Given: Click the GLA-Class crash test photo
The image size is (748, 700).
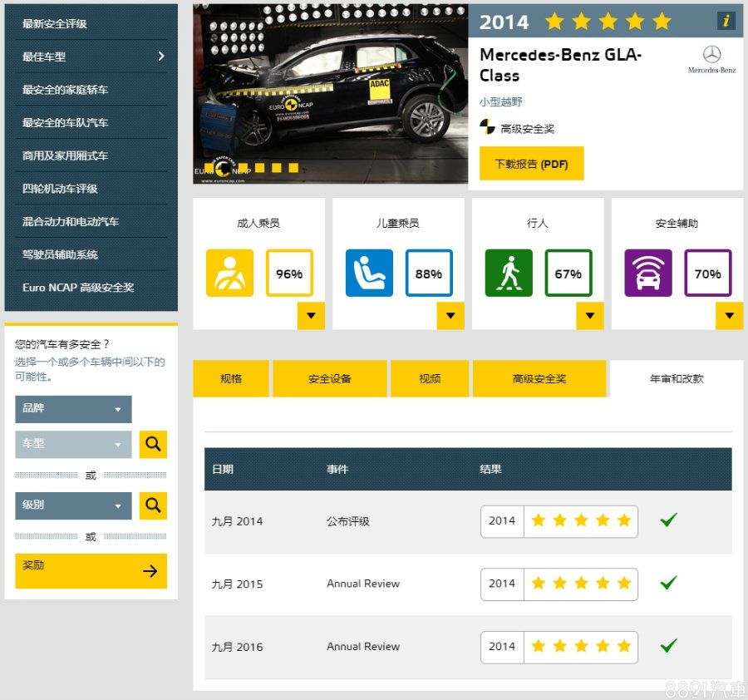Looking at the screenshot, I should tap(330, 94).
